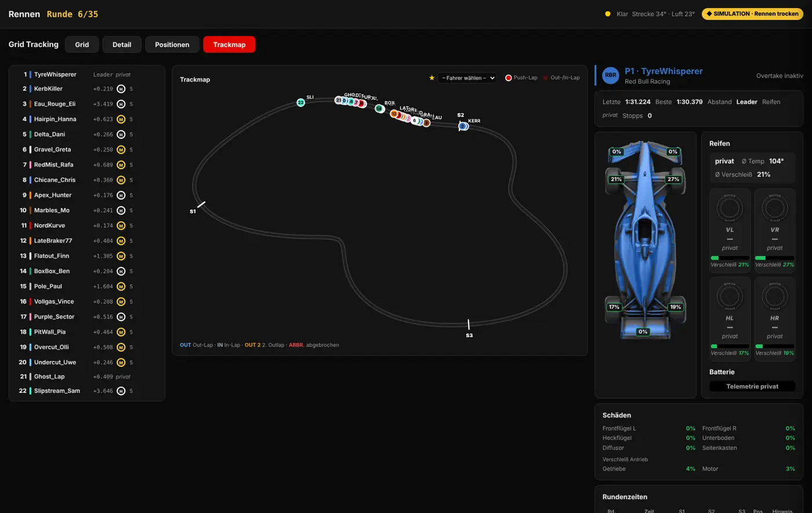Click the hard tyre icon beside Slipstream_Sam
Screen dimensions: 812x513
pyautogui.click(x=121, y=391)
